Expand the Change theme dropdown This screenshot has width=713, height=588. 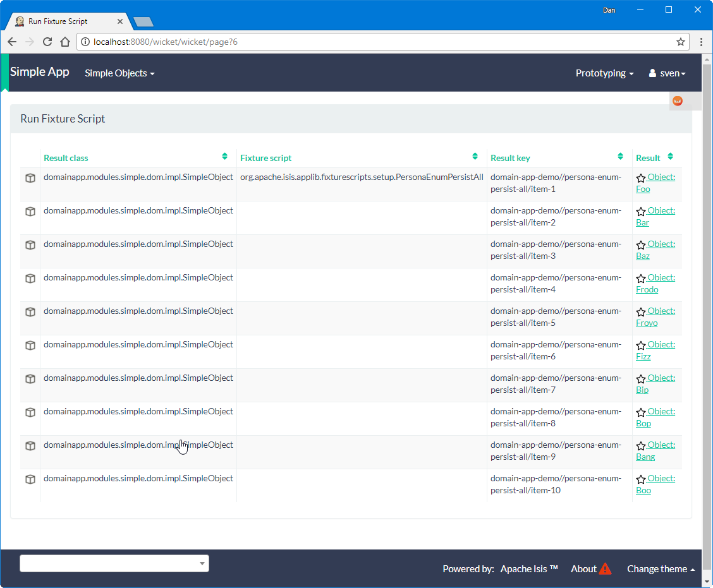(661, 569)
